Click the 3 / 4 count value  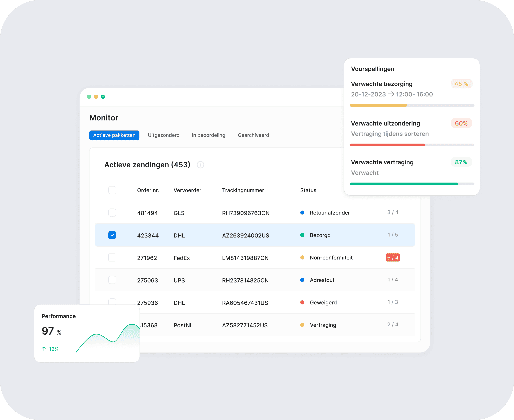point(393,212)
